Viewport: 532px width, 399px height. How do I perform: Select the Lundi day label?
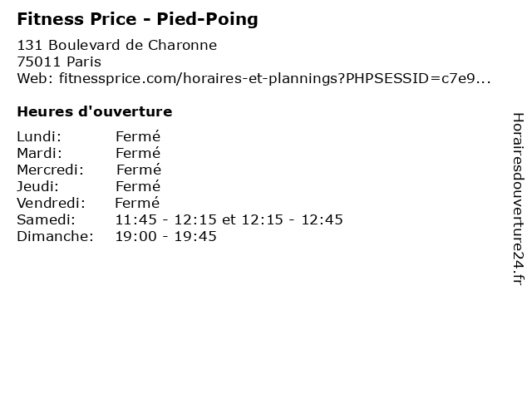tap(39, 136)
